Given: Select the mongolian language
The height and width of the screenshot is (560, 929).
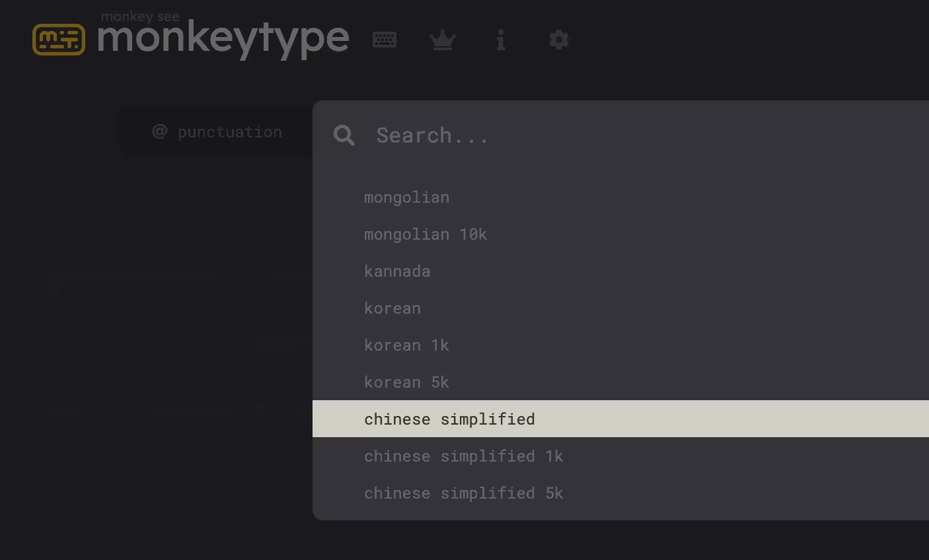Looking at the screenshot, I should [x=620, y=197].
